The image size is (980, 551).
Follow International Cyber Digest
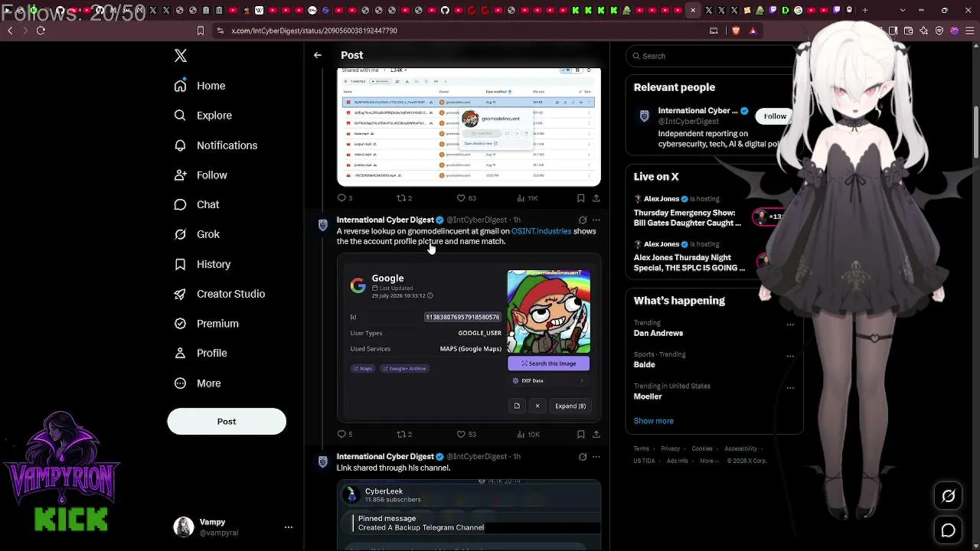pos(775,116)
